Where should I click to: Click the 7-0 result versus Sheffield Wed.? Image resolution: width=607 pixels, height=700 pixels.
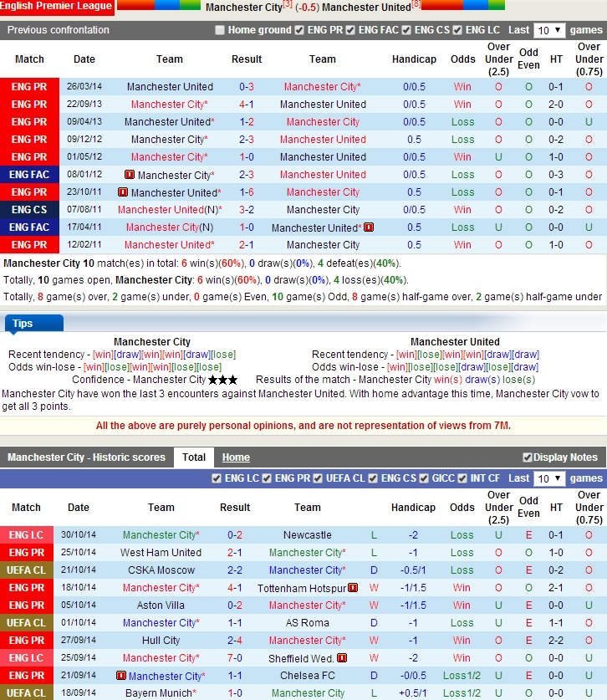point(235,657)
